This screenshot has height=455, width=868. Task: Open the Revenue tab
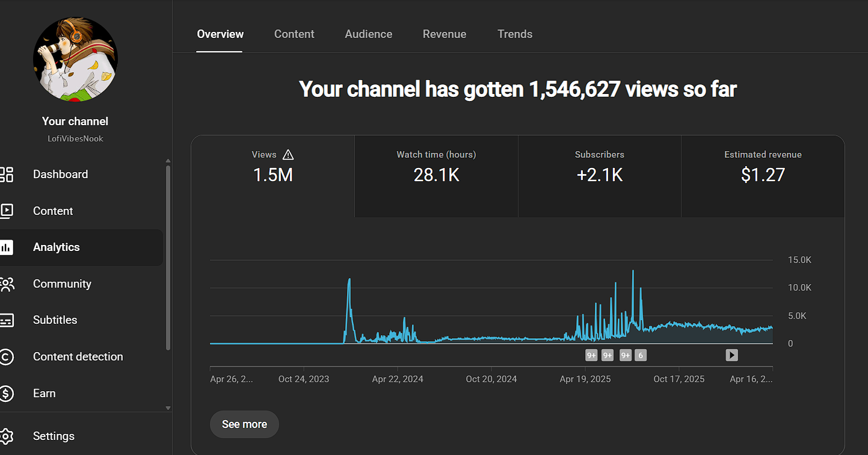tap(444, 34)
